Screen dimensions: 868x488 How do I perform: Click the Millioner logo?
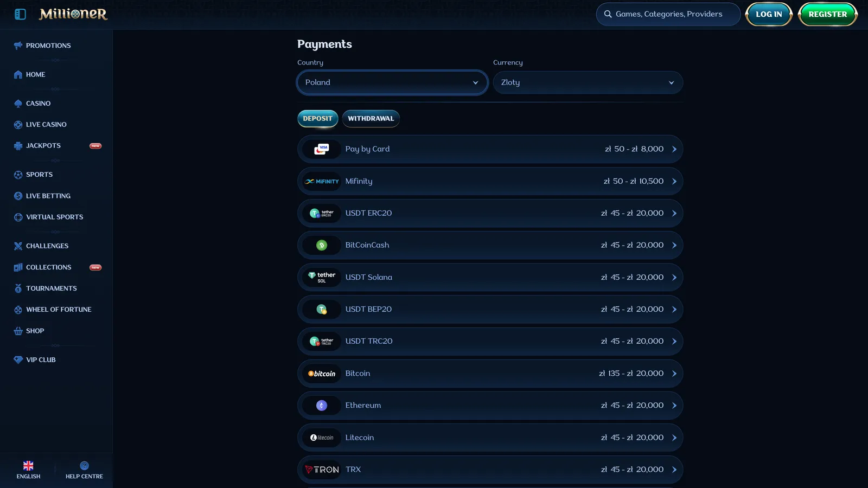click(x=73, y=14)
